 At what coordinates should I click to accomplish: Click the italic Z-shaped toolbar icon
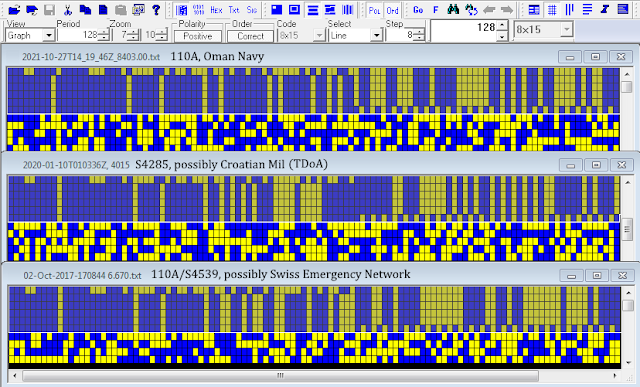pyautogui.click(x=605, y=10)
